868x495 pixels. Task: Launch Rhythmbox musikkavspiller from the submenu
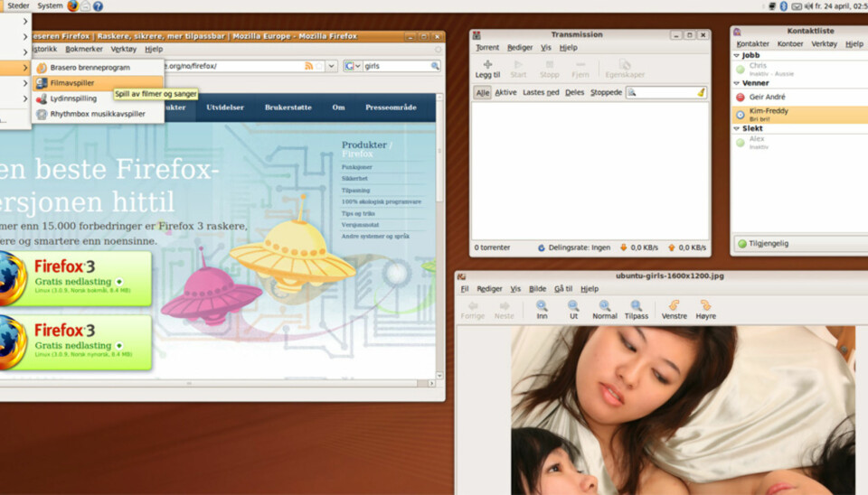pos(98,114)
